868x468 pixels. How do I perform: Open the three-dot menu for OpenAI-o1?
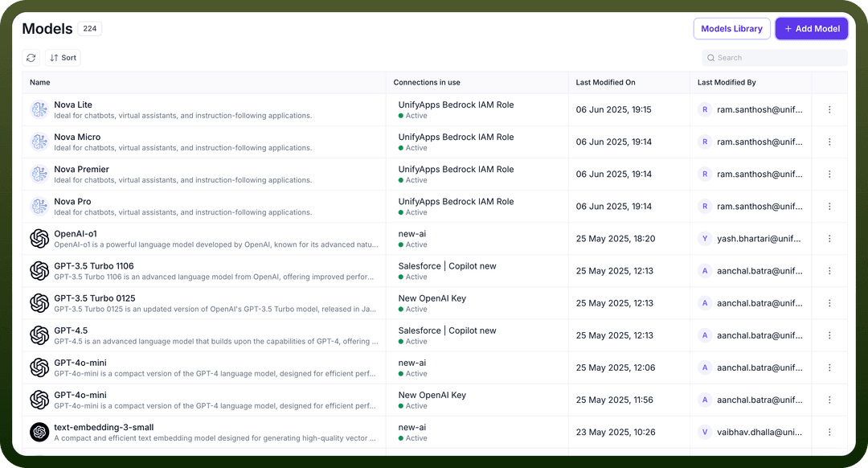[829, 239]
